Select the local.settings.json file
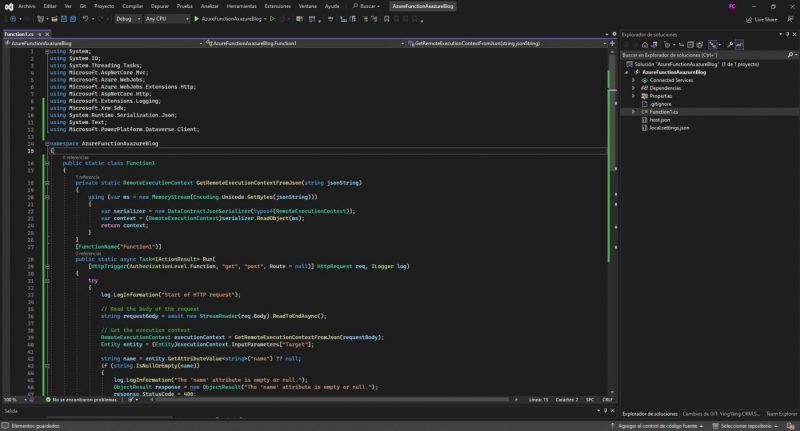The height and width of the screenshot is (431, 800). coord(669,128)
